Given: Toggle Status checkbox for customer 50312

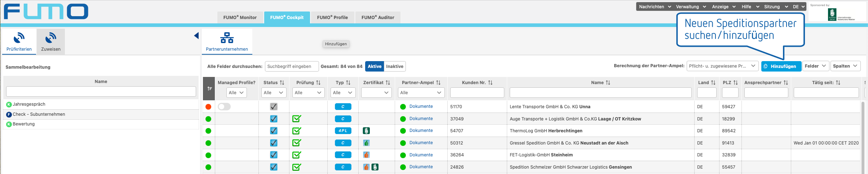Looking at the screenshot, I should point(274,143).
